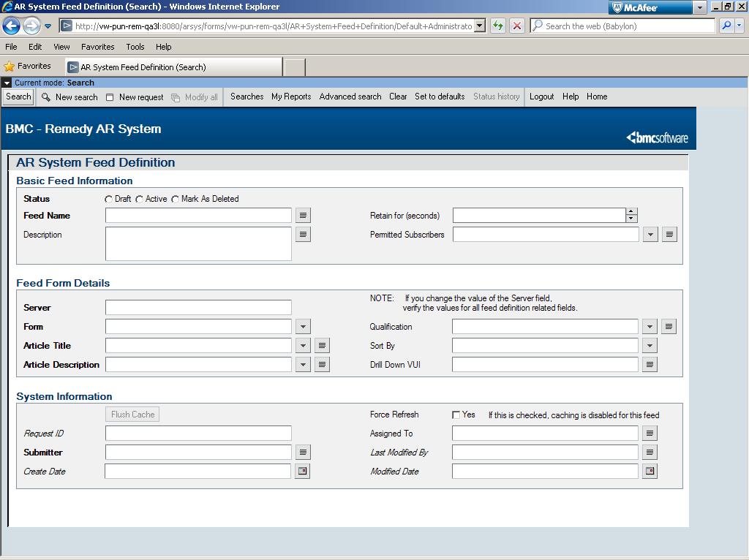Select AR System Feed Definition browser tab
Screen dimensions: 749x560
174,67
